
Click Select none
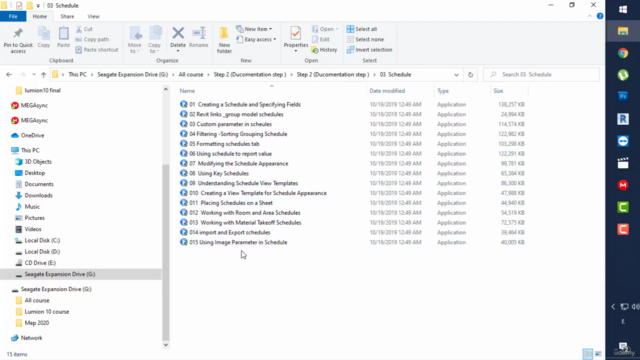pyautogui.click(x=365, y=39)
